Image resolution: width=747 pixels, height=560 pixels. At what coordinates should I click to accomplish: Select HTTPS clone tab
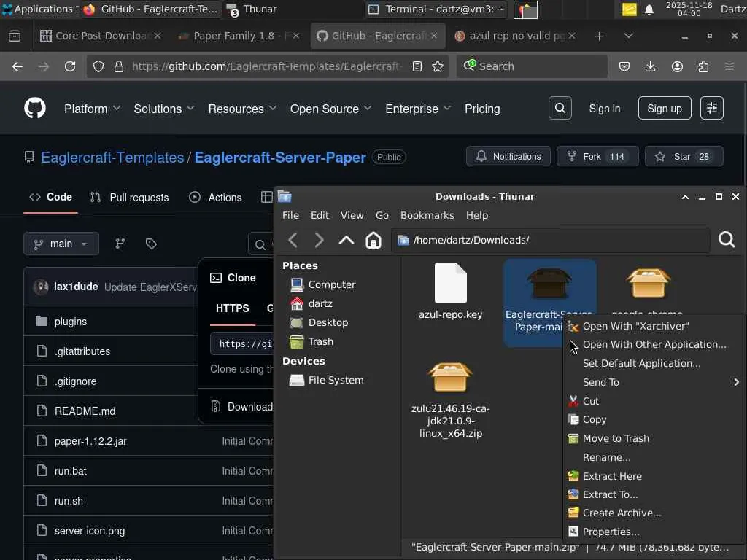233,308
